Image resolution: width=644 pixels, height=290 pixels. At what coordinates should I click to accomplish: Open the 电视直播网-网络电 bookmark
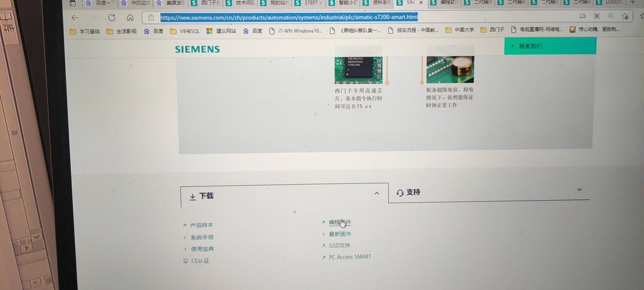click(x=536, y=30)
